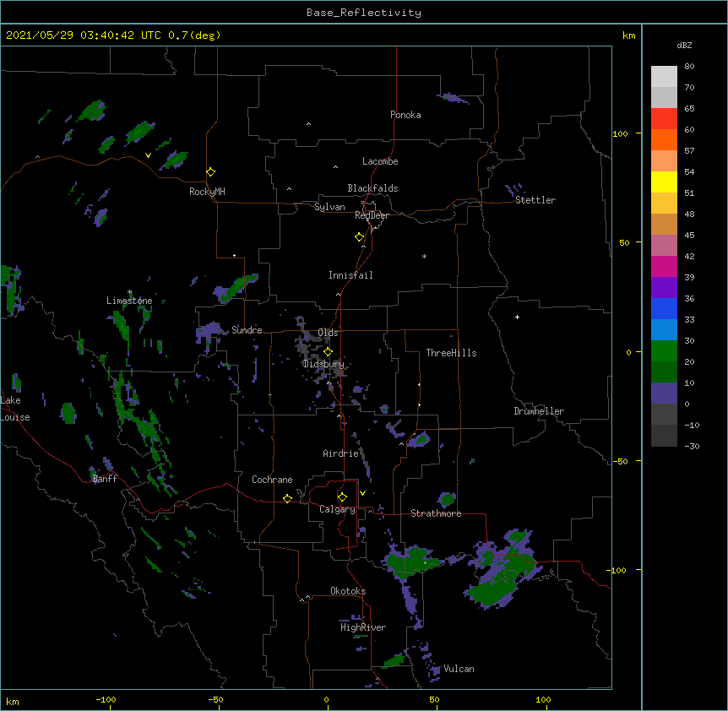Click the yellow diamond marker above the Calgary label
Image resolution: width=728 pixels, height=711 pixels.
(342, 497)
